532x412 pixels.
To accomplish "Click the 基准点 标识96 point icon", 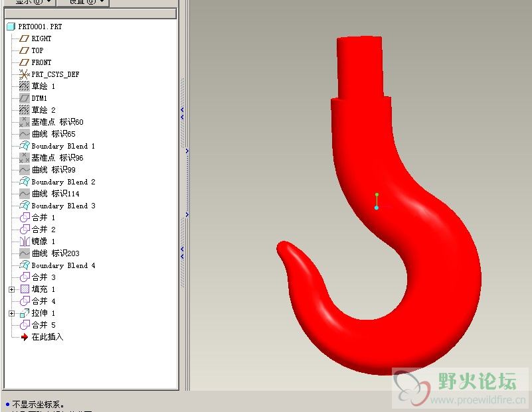I will pos(24,157).
